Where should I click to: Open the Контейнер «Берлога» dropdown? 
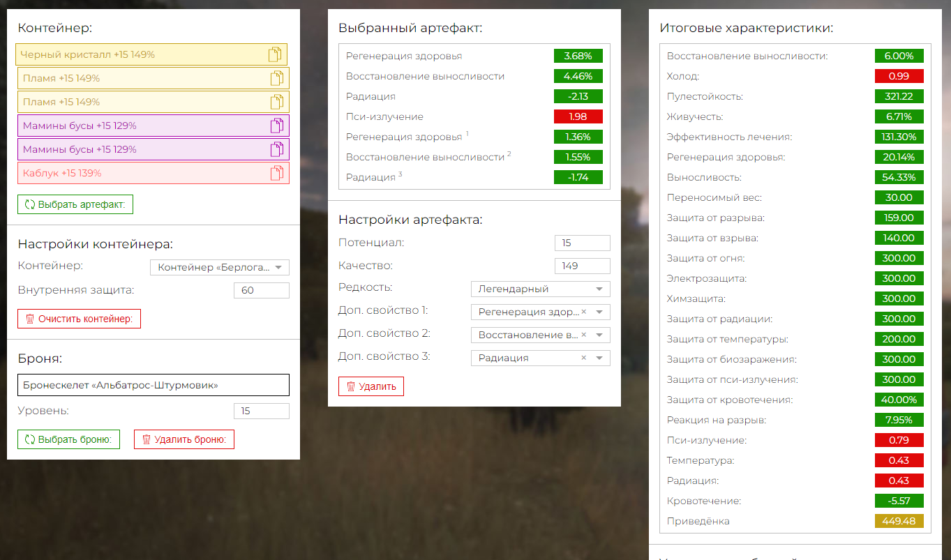point(220,267)
